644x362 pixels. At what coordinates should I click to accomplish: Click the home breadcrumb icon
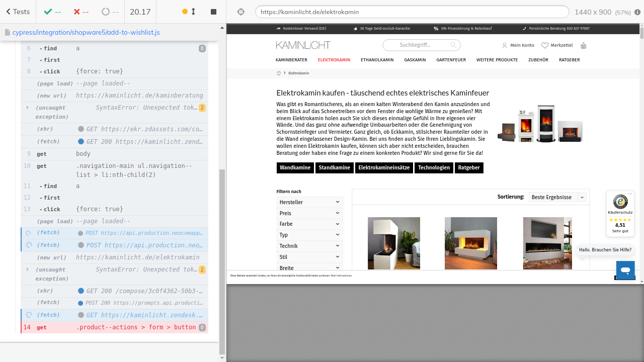(279, 73)
